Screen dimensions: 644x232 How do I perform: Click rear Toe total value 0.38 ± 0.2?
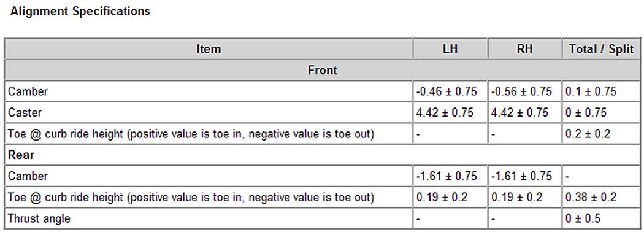click(x=591, y=198)
